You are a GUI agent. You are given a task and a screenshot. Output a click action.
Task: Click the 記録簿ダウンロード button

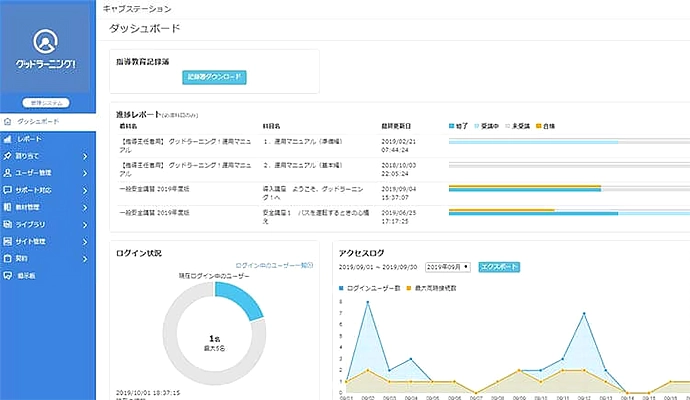[x=214, y=77]
